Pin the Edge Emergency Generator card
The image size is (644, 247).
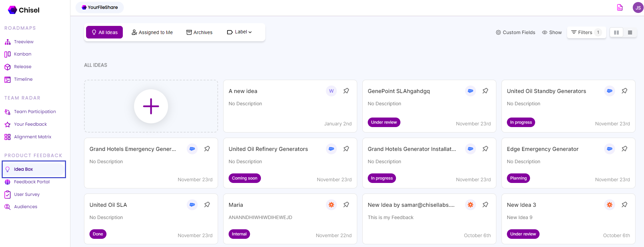point(624,149)
